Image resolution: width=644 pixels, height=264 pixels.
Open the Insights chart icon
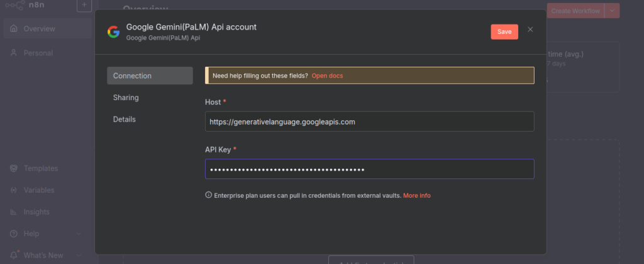click(14, 212)
